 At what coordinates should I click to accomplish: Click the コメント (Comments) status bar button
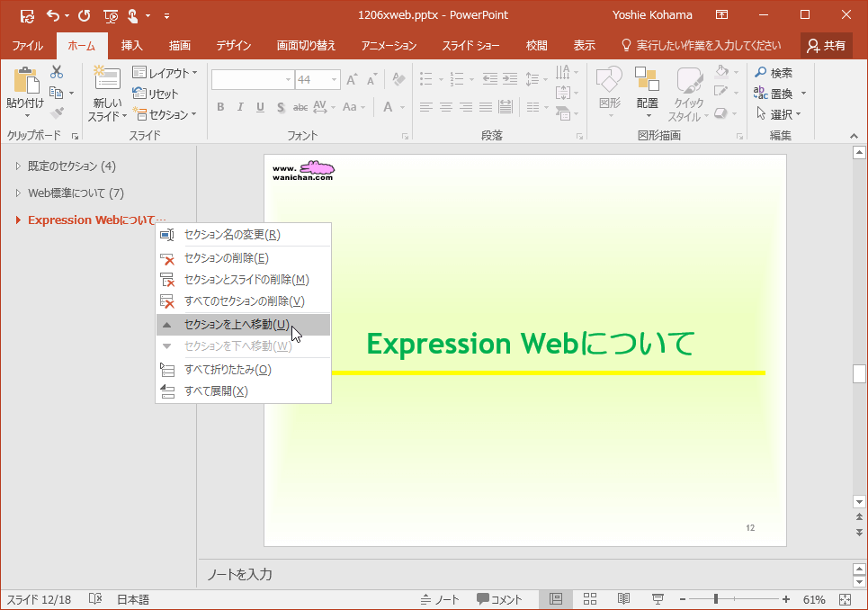pos(499,599)
